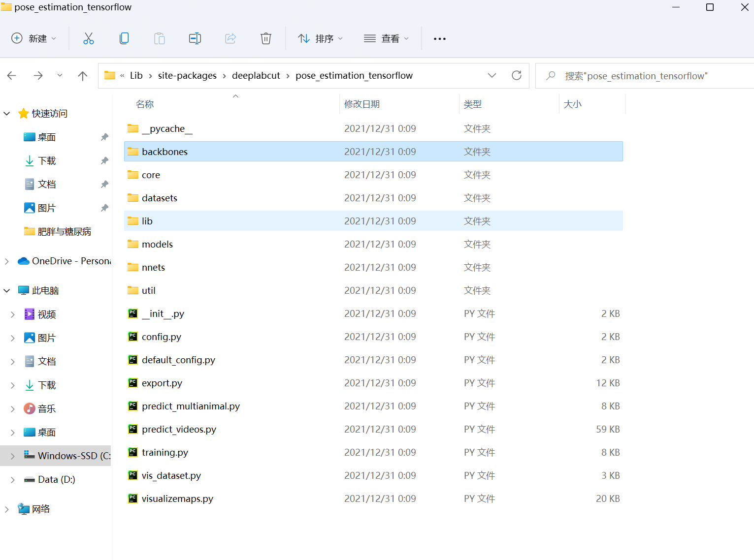
Task: Open the deeplabcut breadcrumb link
Action: pos(256,75)
